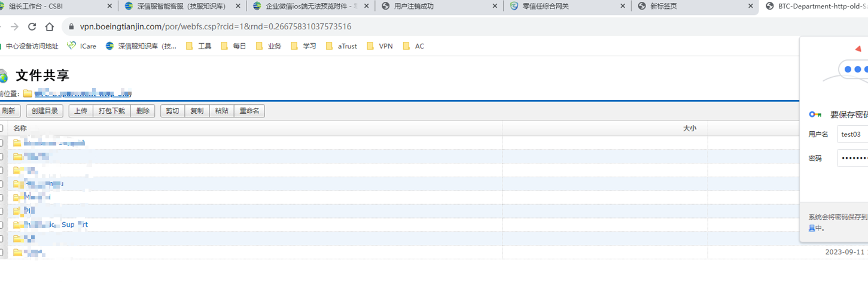Click the forward navigation arrow
Viewport: 868px width, 300px height.
[x=15, y=27]
